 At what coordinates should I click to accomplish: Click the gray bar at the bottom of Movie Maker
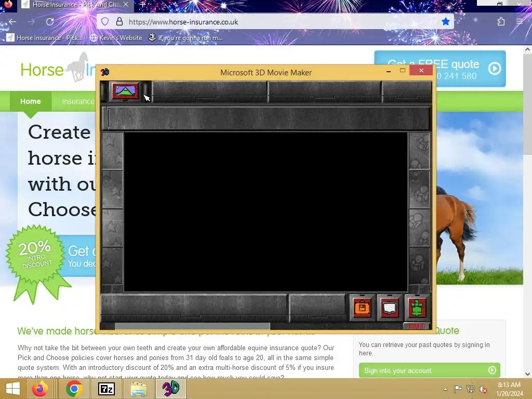(192, 326)
